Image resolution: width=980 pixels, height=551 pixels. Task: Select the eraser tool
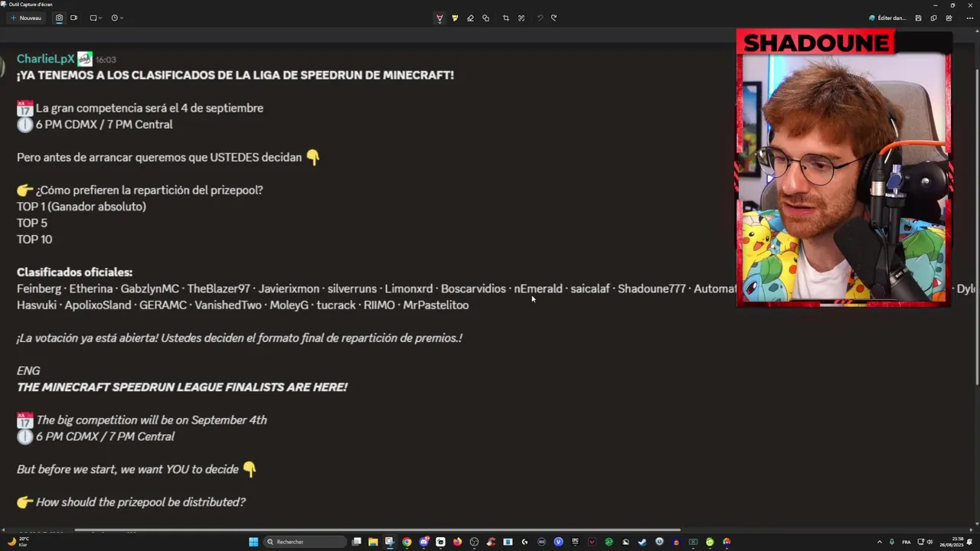[470, 18]
